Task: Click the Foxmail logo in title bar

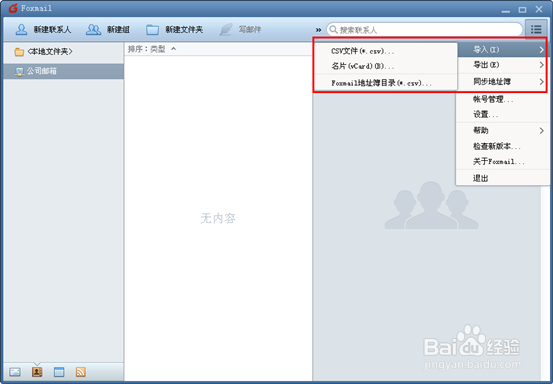Action: (x=13, y=8)
